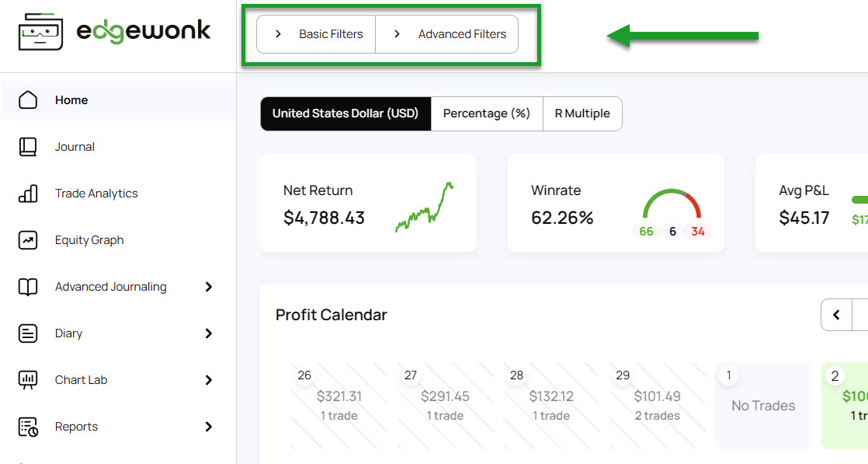Click the Trade Analytics bar chart icon

28,194
